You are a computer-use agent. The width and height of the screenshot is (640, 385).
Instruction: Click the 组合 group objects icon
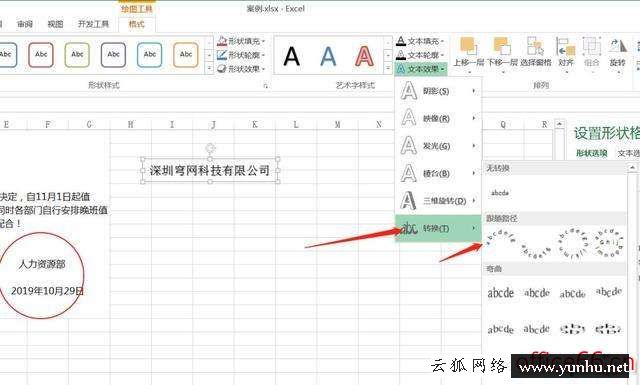[592, 46]
